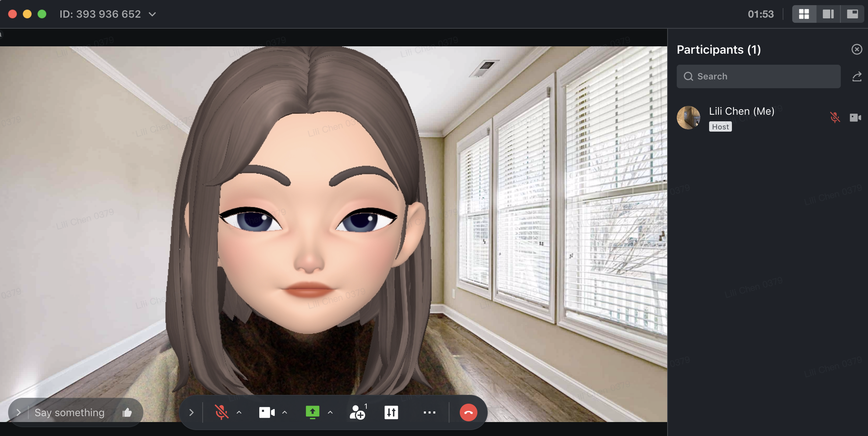Image resolution: width=868 pixels, height=436 pixels.
Task: Expand share screen options arrow
Action: 330,412
